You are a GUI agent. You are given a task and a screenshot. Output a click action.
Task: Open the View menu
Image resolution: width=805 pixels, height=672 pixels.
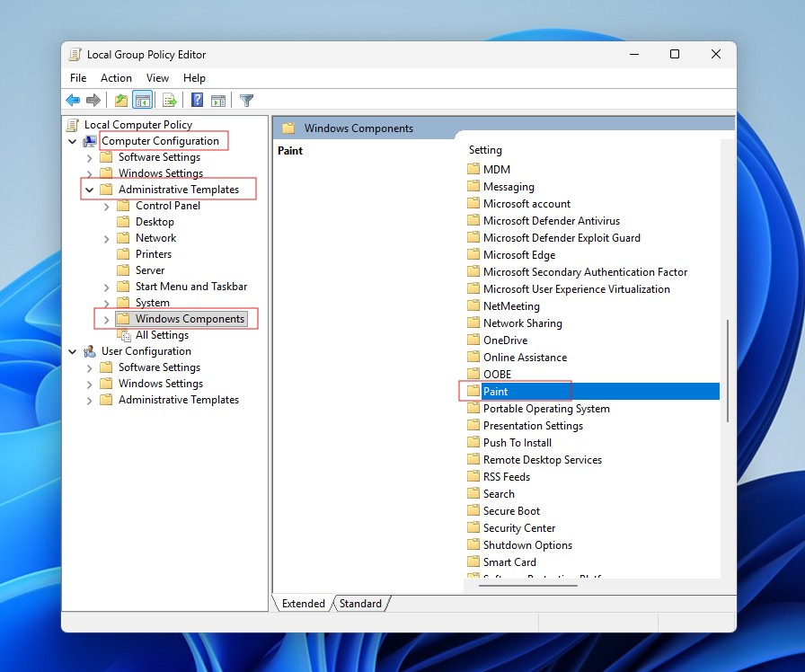(157, 77)
